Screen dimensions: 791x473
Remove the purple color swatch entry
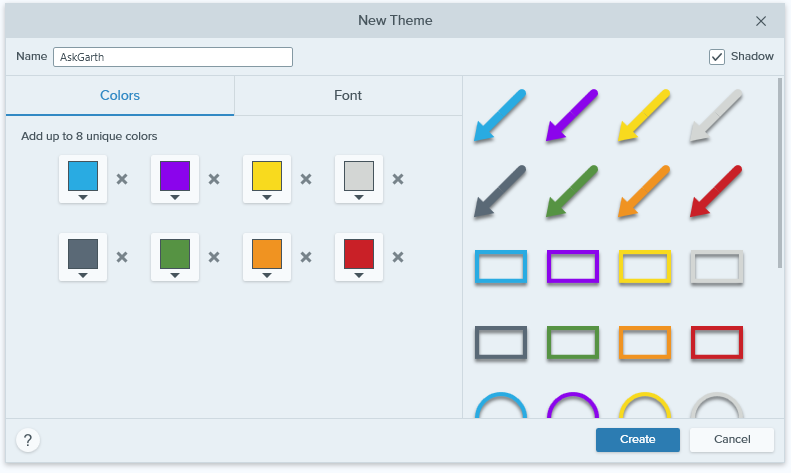[214, 179]
